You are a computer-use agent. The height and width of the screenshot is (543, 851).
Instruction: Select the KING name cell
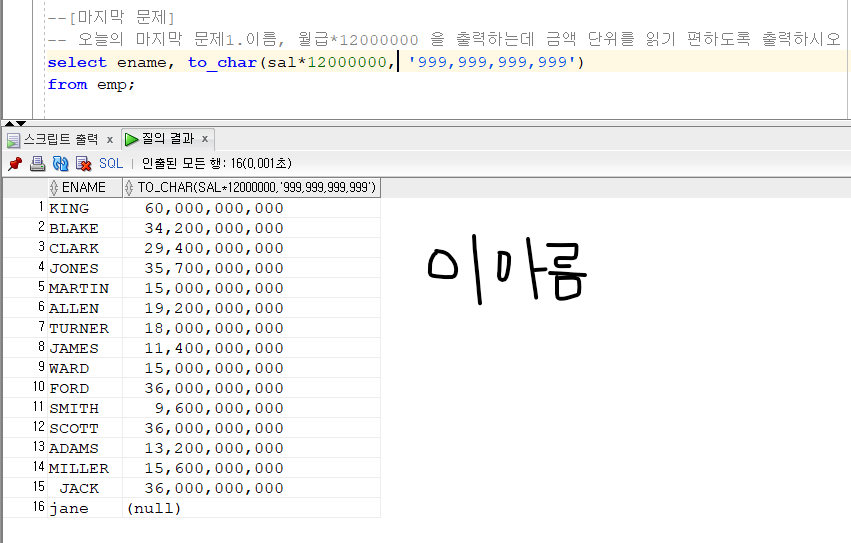click(85, 208)
